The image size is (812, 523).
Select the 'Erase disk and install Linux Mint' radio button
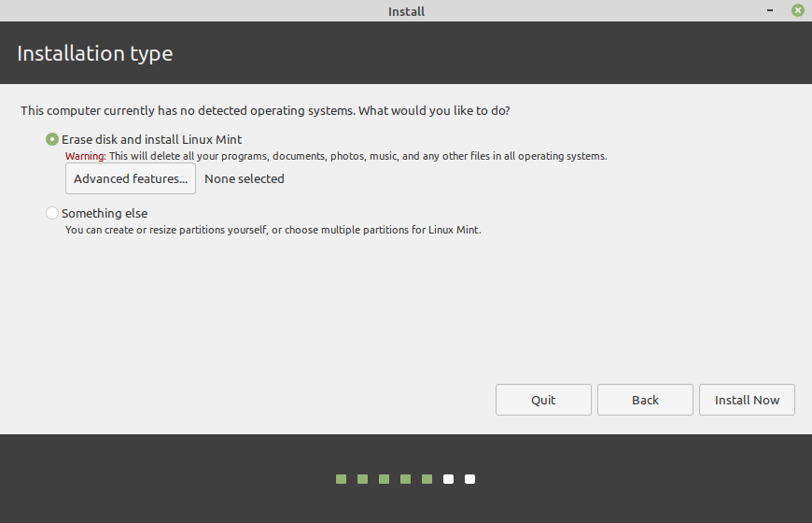51,139
